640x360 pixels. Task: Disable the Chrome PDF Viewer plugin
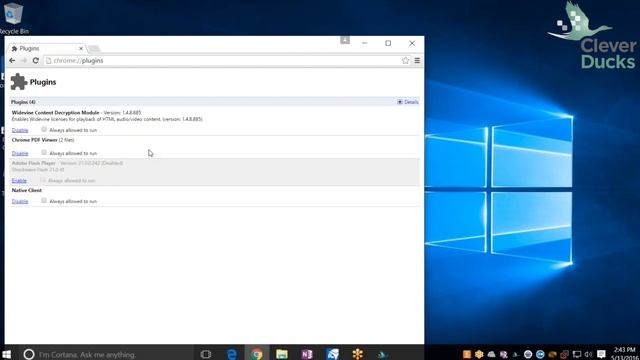tap(20, 153)
